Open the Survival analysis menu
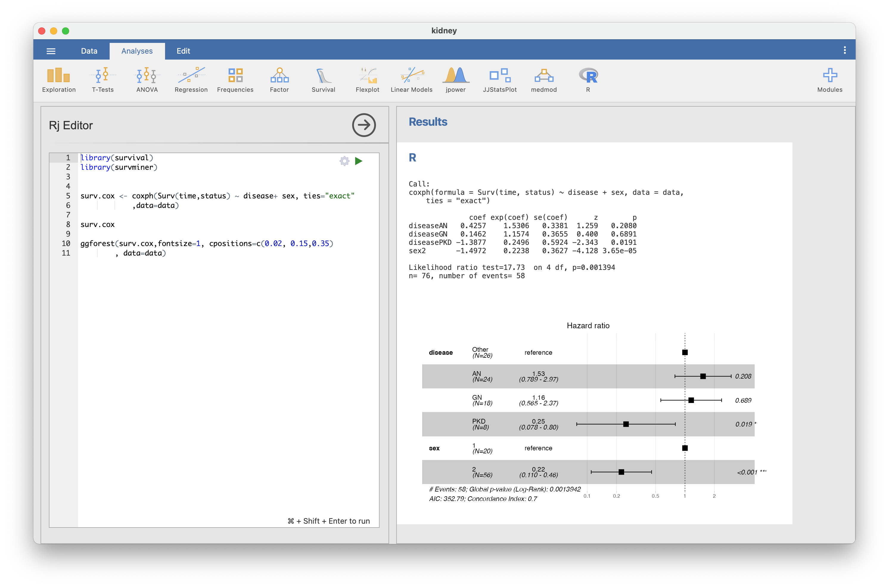Viewport: 889px width, 588px height. click(323, 80)
